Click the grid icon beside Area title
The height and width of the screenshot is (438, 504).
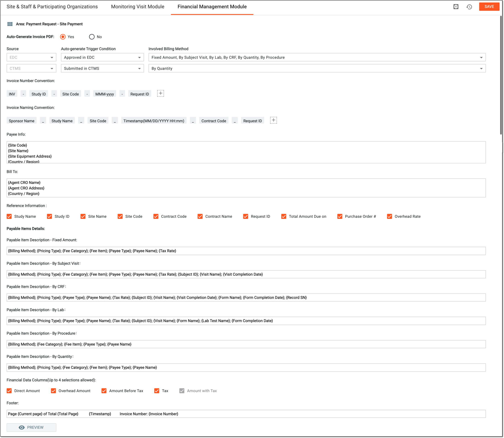point(10,24)
